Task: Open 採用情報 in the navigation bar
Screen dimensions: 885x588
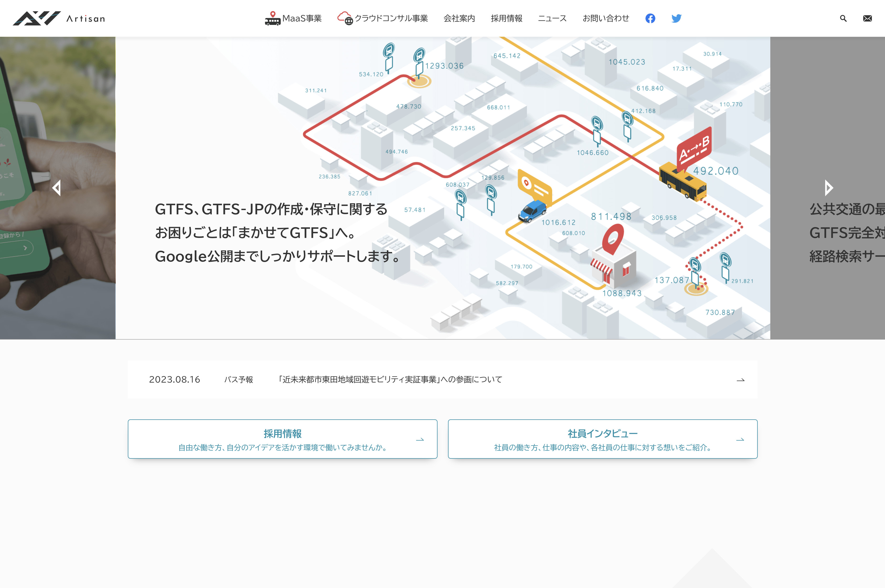Action: (x=507, y=18)
